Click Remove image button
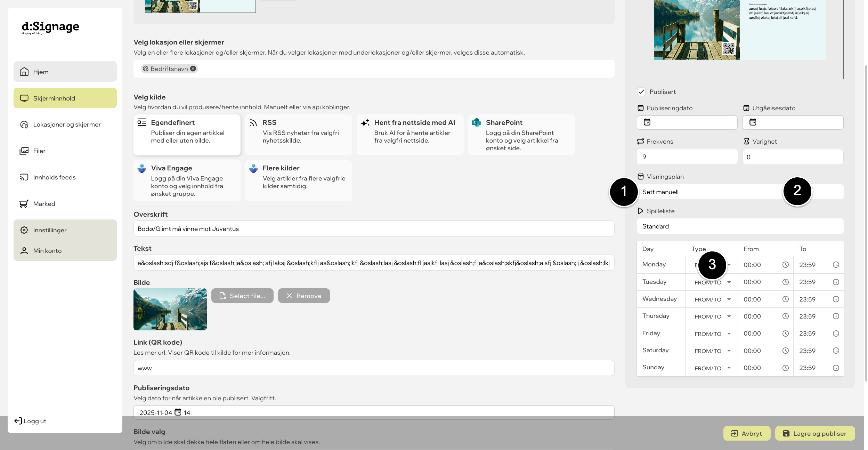The width and height of the screenshot is (868, 450). pos(304,296)
